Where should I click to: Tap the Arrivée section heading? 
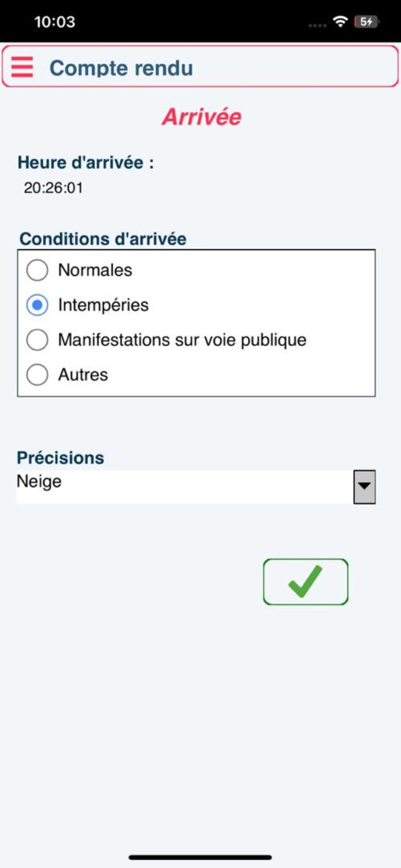click(x=201, y=117)
